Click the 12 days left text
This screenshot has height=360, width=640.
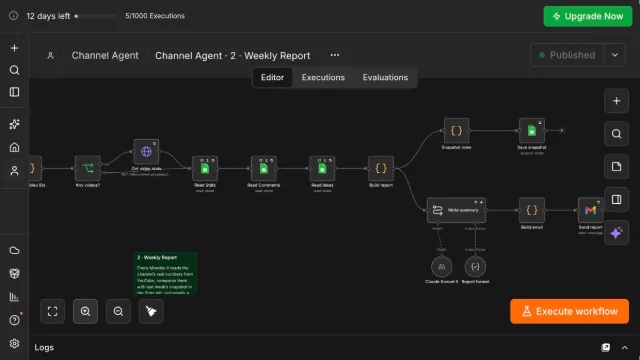tap(48, 16)
